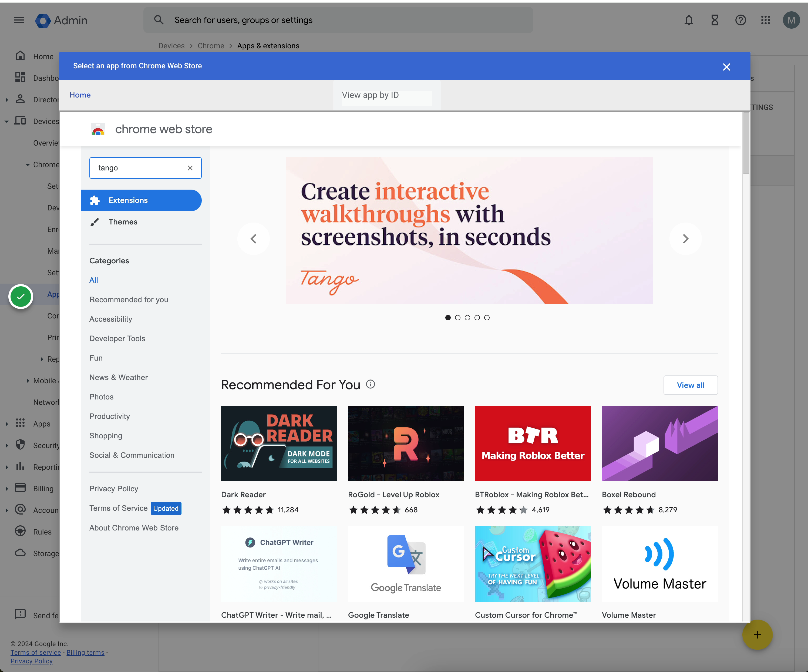This screenshot has width=808, height=672.
Task: Click the Chrome breadcrumb link
Action: pos(211,45)
